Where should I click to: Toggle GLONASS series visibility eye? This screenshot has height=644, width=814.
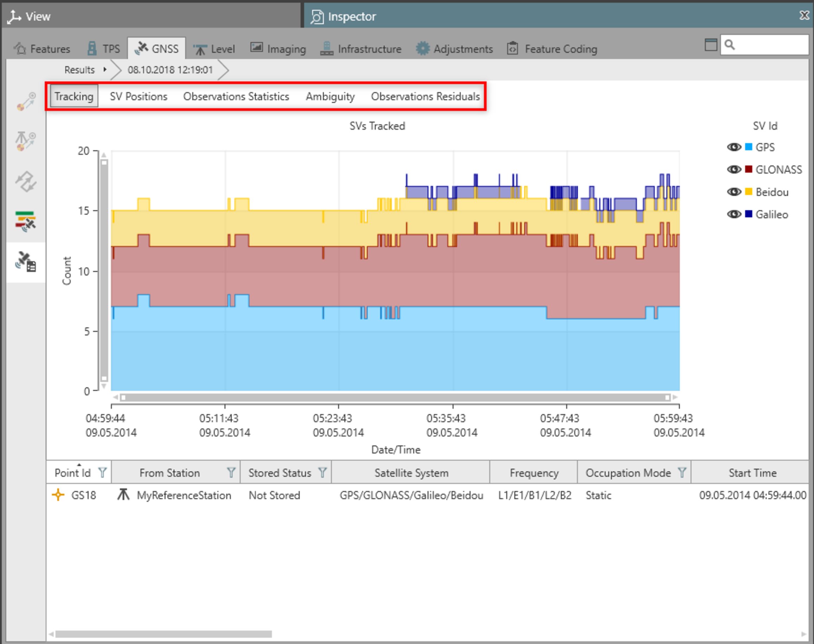[734, 169]
